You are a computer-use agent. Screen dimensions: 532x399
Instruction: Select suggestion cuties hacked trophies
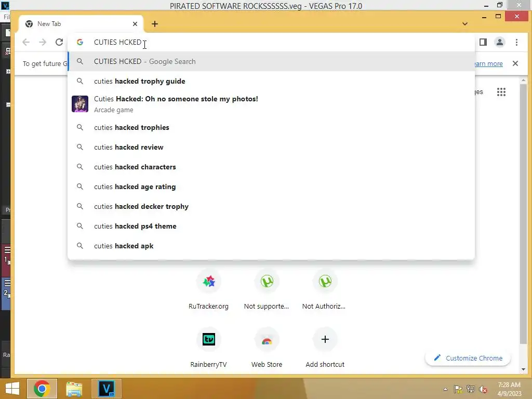271,128
